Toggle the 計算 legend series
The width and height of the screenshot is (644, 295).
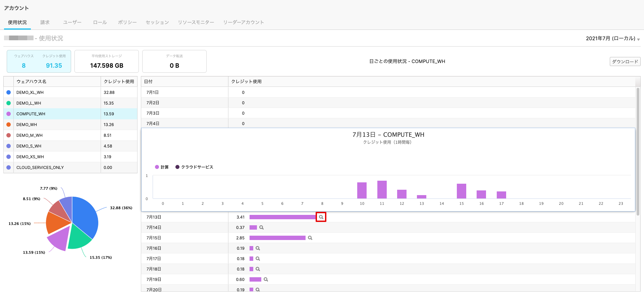pyautogui.click(x=162, y=167)
